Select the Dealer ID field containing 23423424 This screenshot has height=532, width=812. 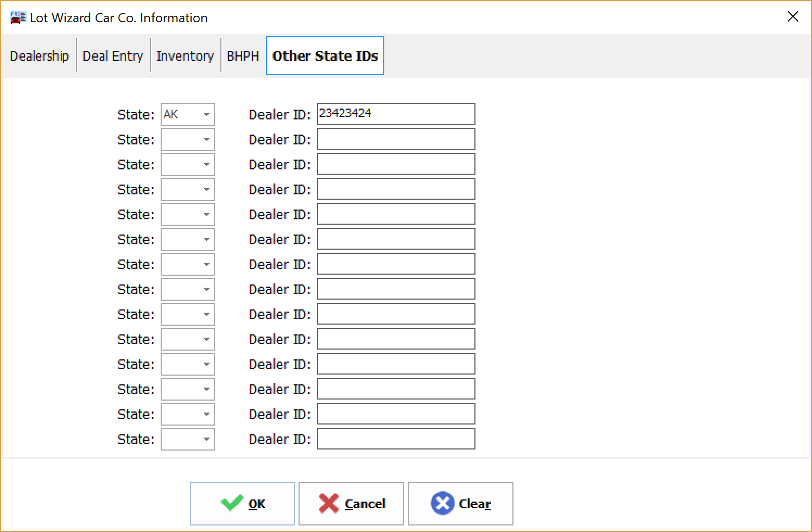(x=396, y=114)
